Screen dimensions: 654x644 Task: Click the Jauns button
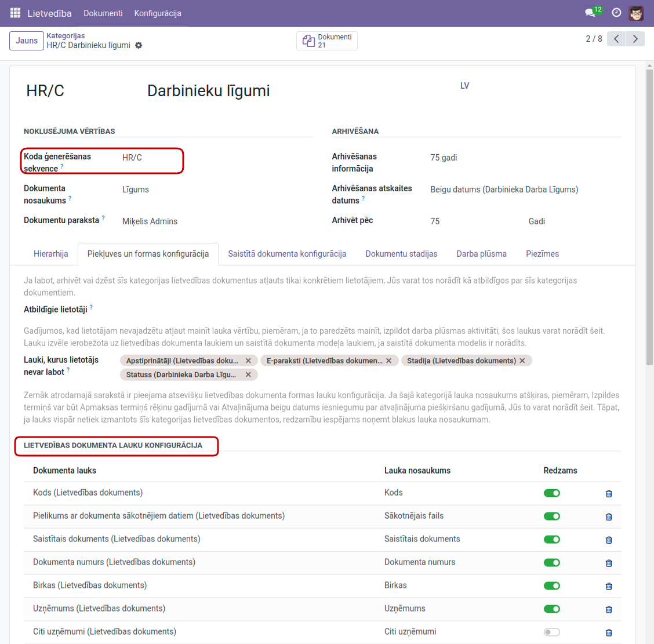click(x=27, y=41)
